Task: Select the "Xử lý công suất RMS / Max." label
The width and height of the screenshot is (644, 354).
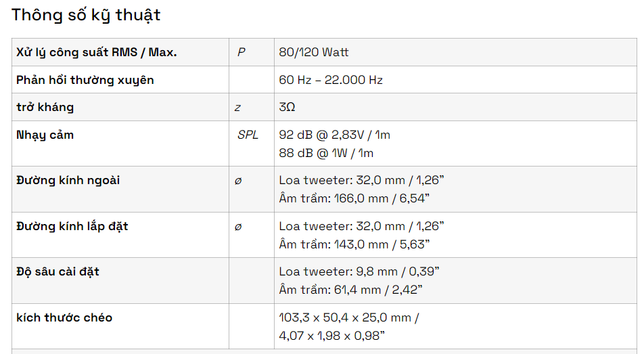Action: point(97,52)
